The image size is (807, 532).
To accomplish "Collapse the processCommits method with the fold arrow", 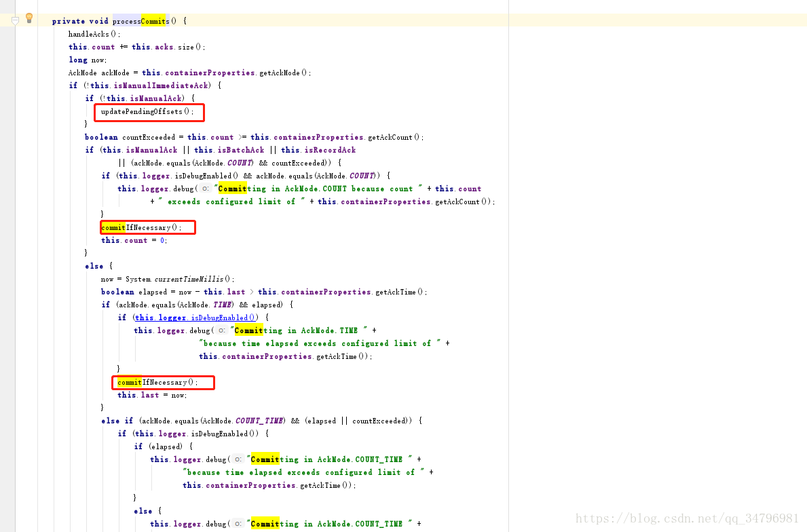I will click(x=15, y=20).
